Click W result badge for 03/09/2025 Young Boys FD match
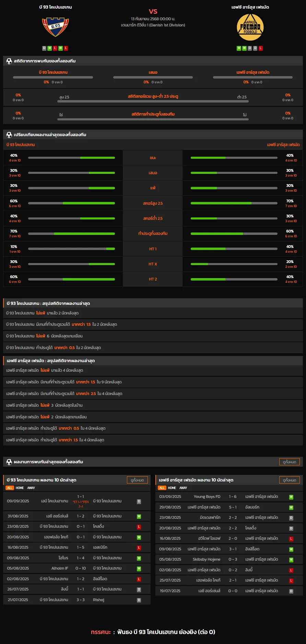306x644 pixels. pos(291,497)
